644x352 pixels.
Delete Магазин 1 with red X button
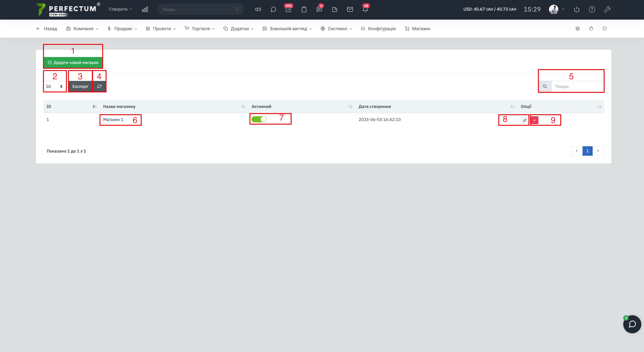pyautogui.click(x=534, y=120)
